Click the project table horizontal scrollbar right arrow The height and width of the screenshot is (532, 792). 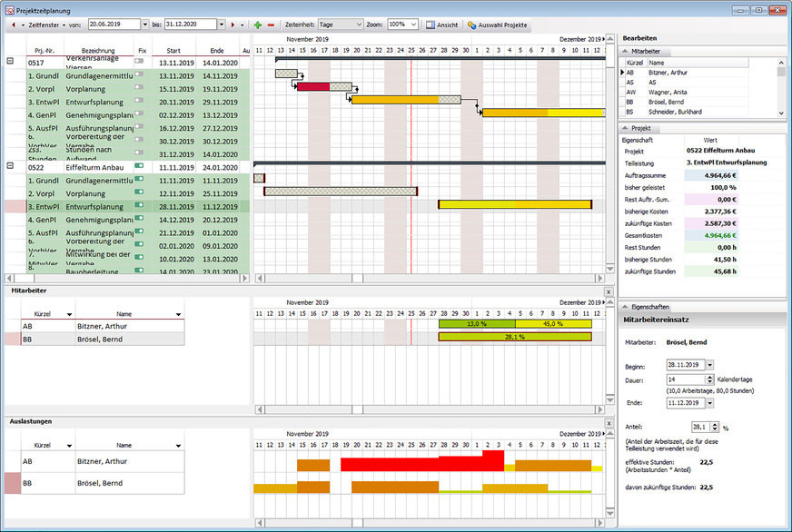click(x=245, y=278)
